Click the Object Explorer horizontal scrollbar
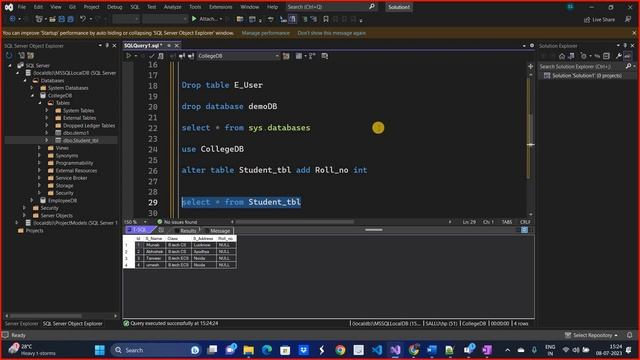 [x=46, y=316]
